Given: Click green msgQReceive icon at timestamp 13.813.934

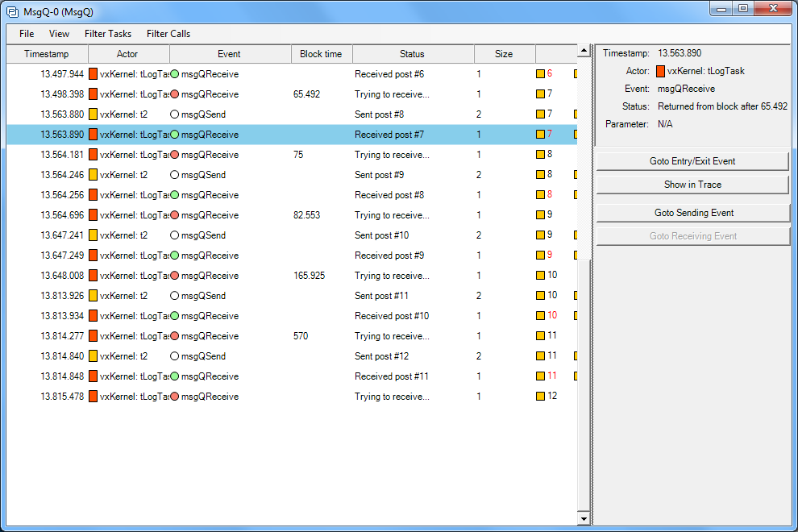Looking at the screenshot, I should click(174, 316).
